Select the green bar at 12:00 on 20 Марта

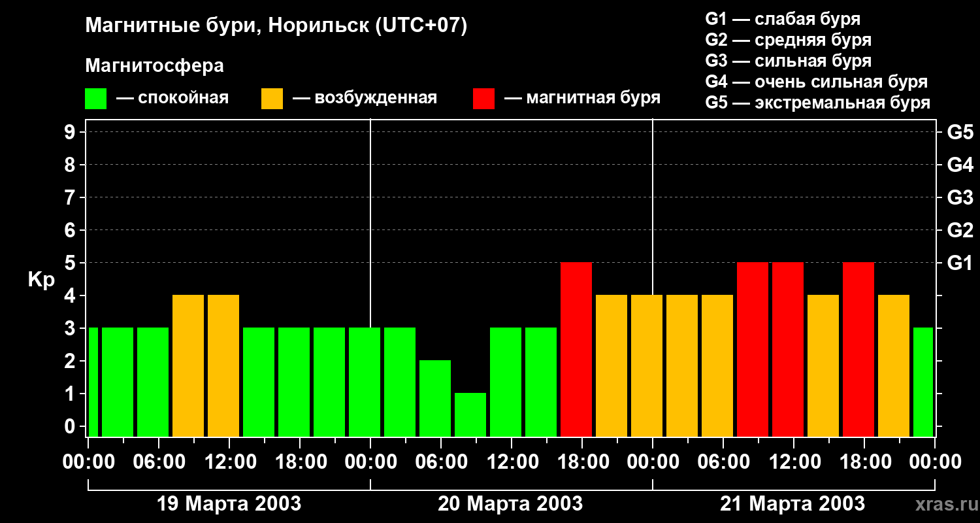click(x=506, y=382)
